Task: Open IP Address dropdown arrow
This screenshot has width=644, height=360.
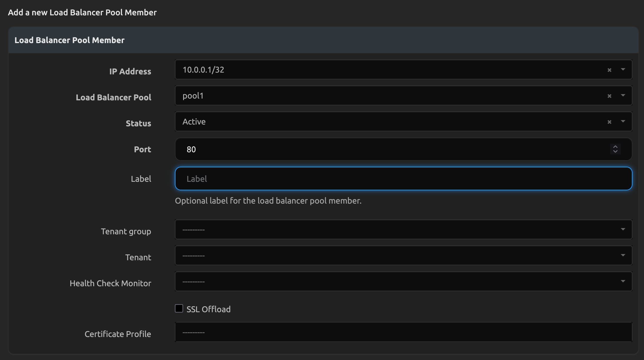Action: pyautogui.click(x=623, y=70)
